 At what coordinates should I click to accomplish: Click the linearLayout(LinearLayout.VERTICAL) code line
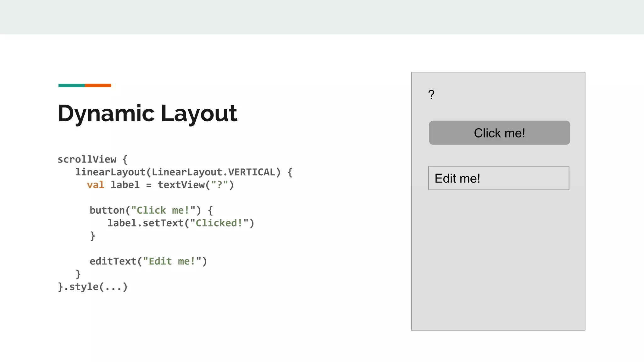point(184,172)
